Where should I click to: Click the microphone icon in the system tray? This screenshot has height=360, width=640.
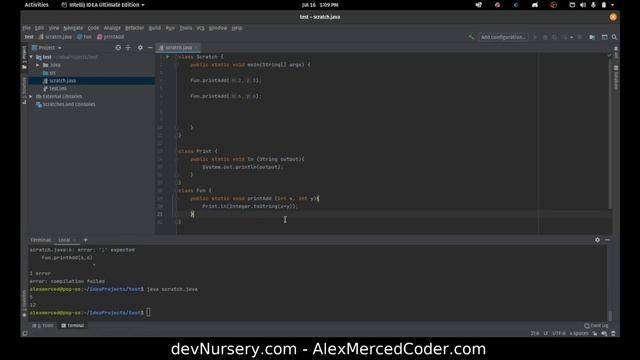593,5
